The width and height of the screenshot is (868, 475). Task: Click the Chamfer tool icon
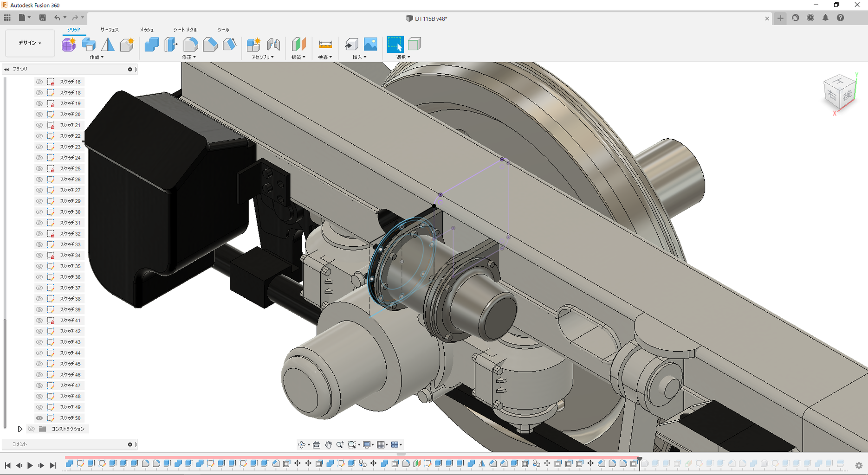pyautogui.click(x=210, y=45)
